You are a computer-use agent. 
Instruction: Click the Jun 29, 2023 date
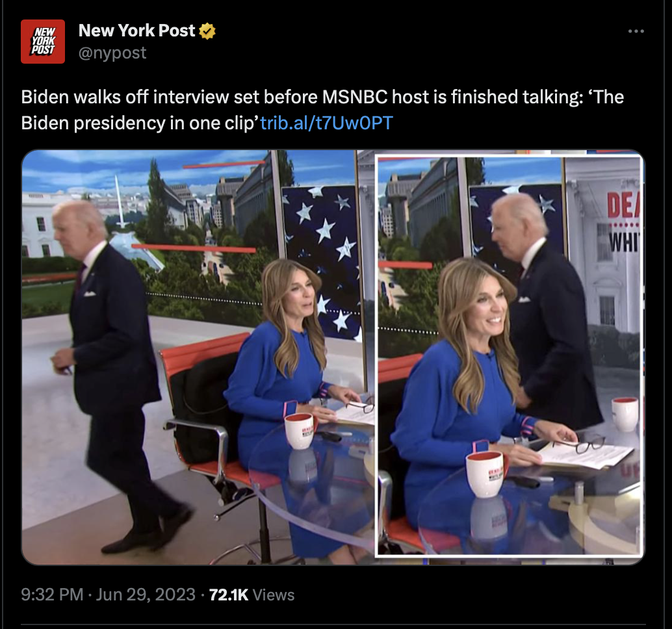click(146, 595)
